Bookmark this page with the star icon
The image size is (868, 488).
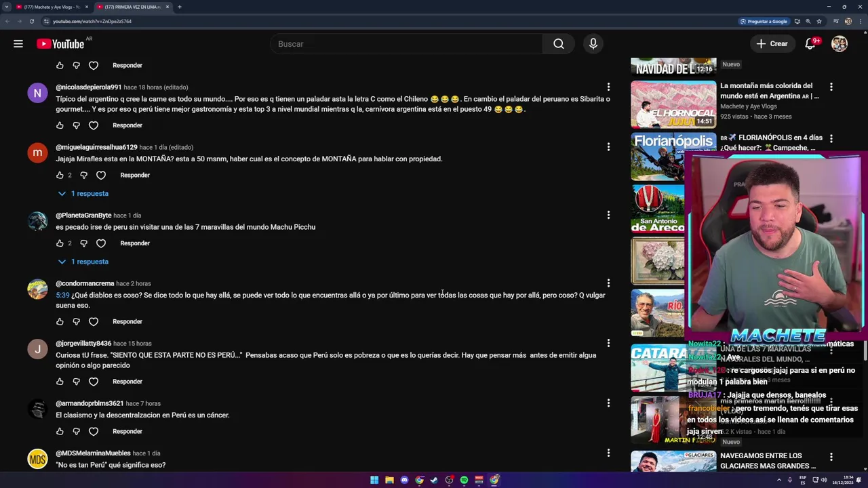point(819,21)
